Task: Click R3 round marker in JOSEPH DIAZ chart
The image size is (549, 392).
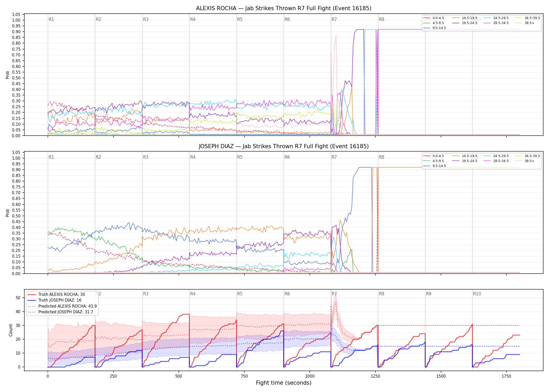Action: pos(146,157)
